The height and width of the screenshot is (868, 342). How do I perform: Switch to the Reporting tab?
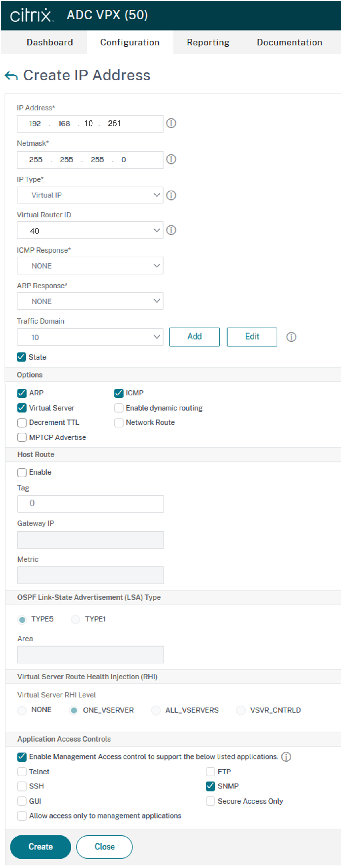pyautogui.click(x=208, y=42)
